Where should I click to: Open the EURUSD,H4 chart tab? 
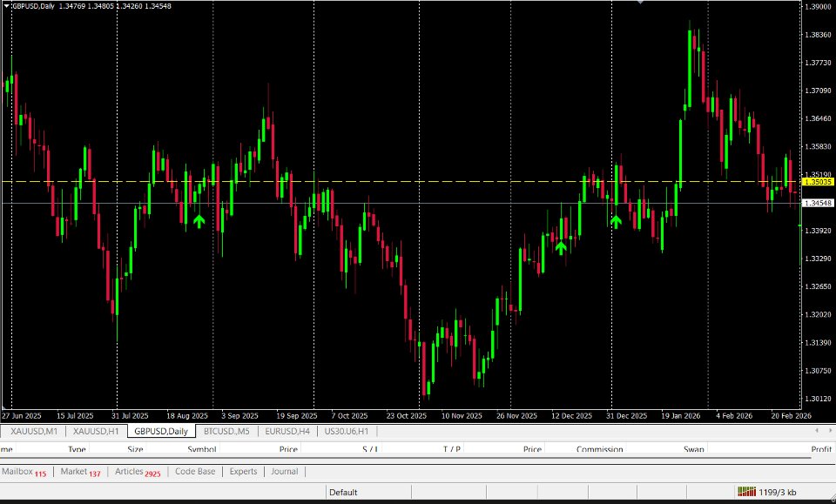pyautogui.click(x=287, y=431)
